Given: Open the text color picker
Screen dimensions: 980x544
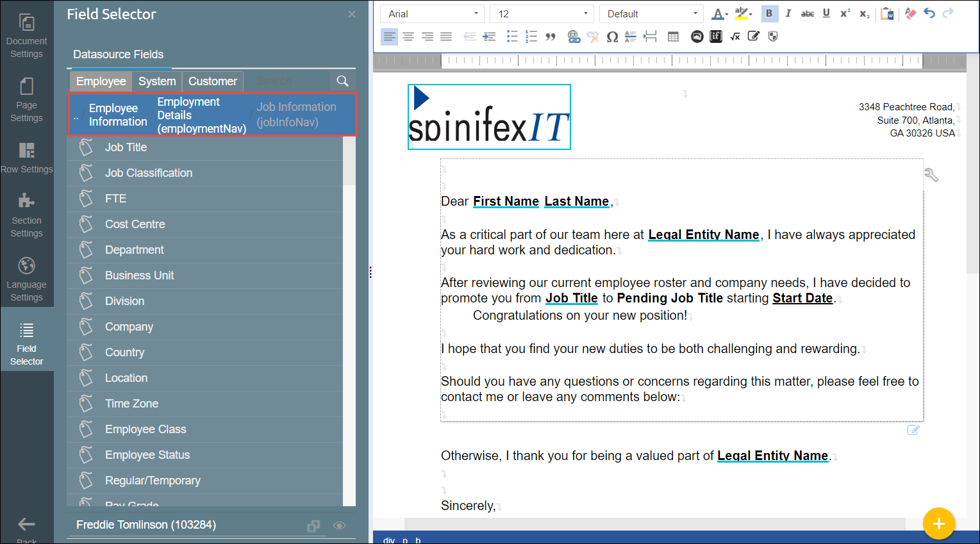Looking at the screenshot, I should (x=719, y=13).
